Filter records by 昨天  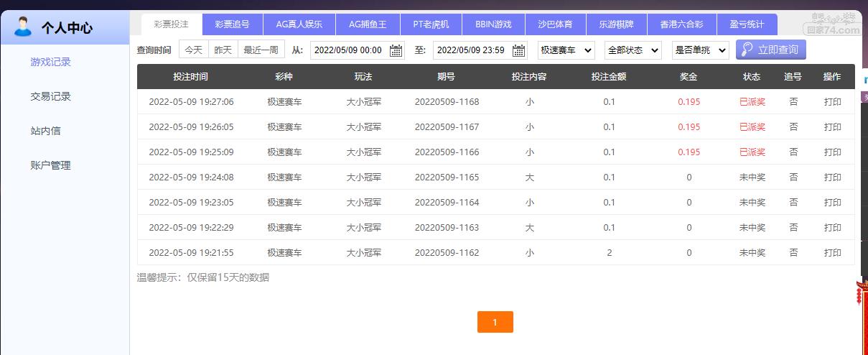pyautogui.click(x=223, y=50)
